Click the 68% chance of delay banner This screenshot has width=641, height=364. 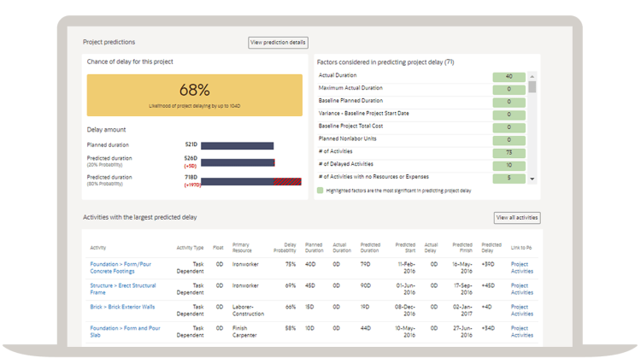click(x=194, y=94)
